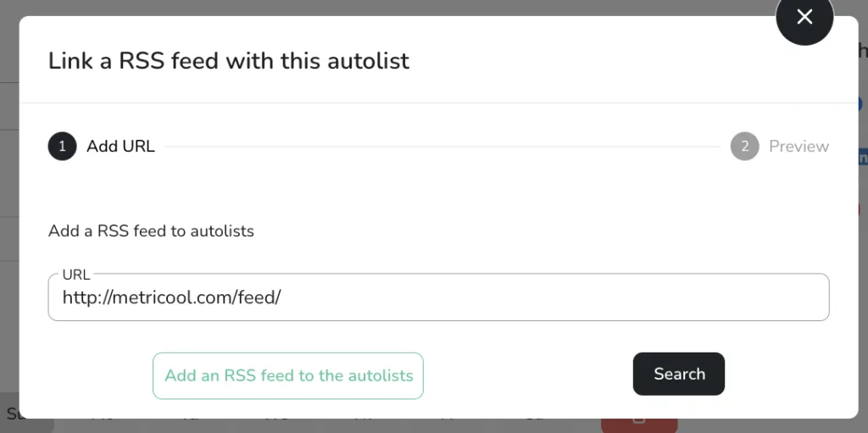868x433 pixels.
Task: Click the dimmed backdrop left of dialog
Action: coord(8,221)
